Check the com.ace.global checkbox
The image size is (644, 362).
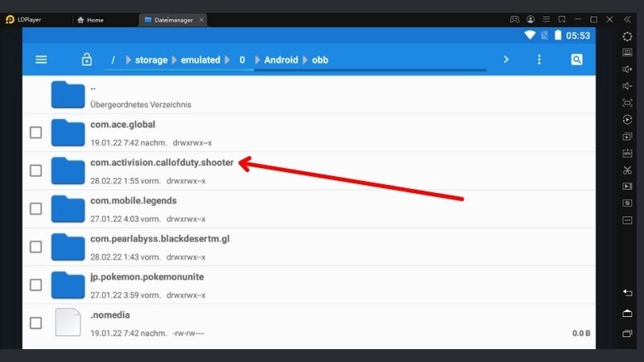pos(35,133)
